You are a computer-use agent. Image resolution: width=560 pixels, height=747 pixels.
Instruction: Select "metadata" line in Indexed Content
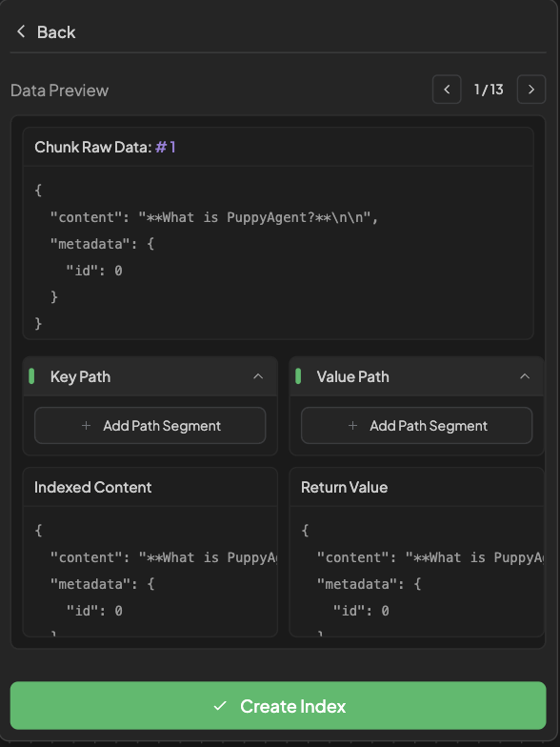(x=103, y=584)
